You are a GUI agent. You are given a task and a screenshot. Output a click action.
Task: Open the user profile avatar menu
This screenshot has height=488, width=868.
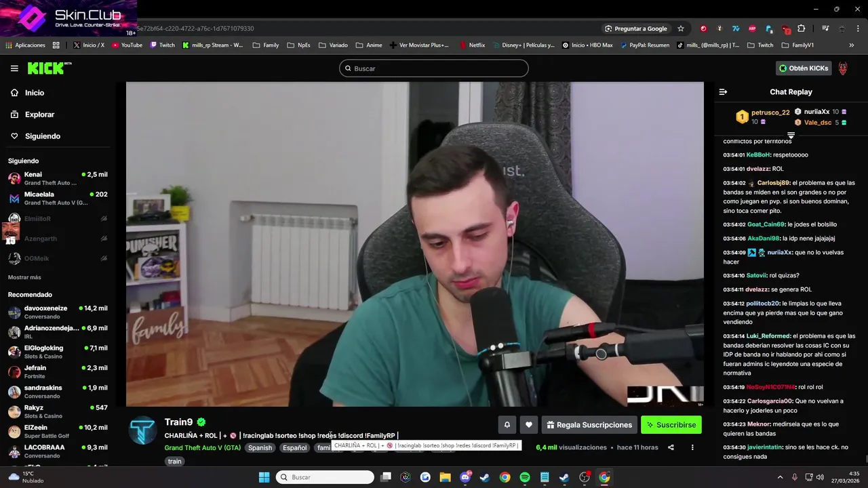point(843,68)
